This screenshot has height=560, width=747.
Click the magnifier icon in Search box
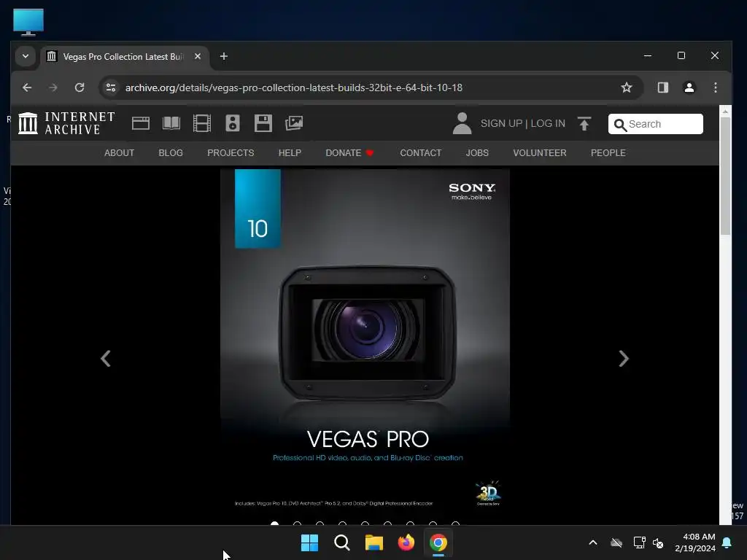620,125
